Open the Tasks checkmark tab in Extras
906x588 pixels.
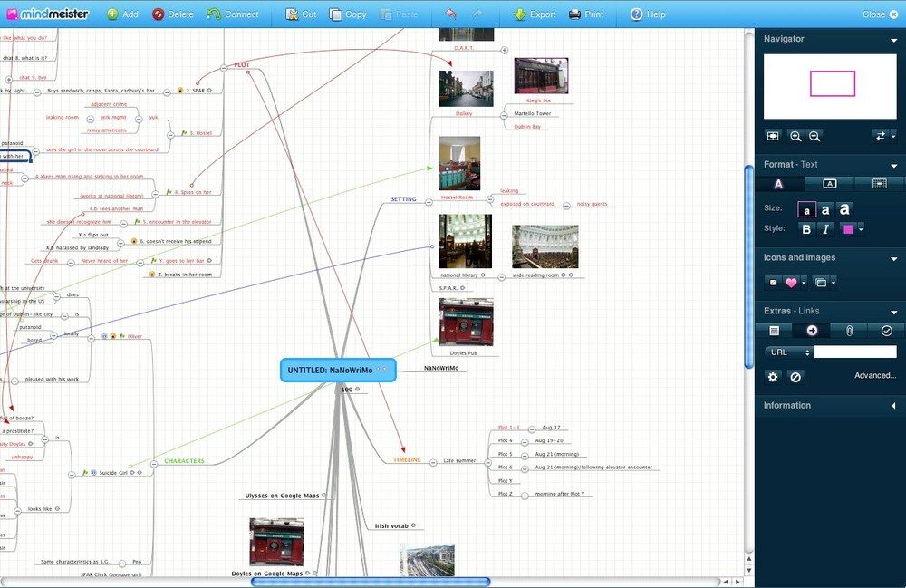[886, 331]
